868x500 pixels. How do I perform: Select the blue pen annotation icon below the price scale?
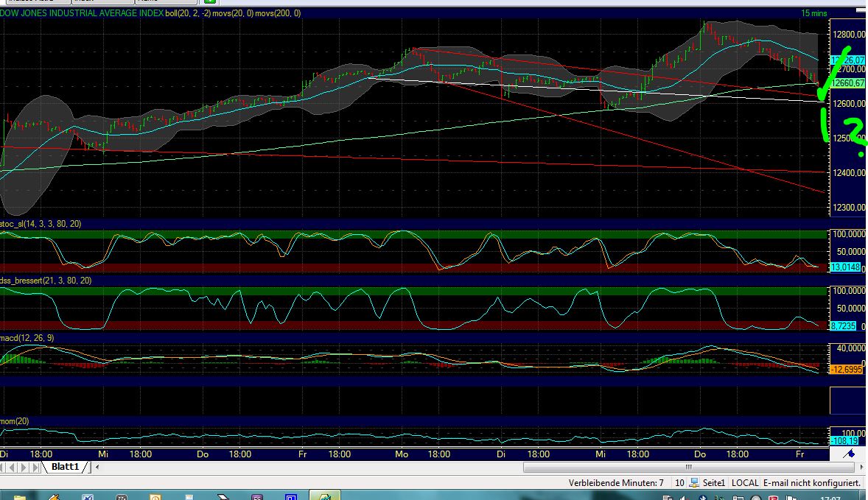848,454
